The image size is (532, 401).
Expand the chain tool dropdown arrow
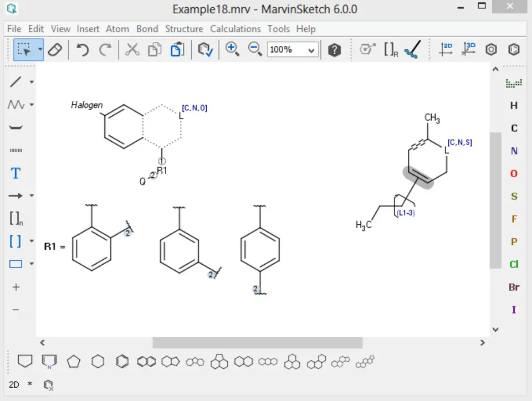32,105
